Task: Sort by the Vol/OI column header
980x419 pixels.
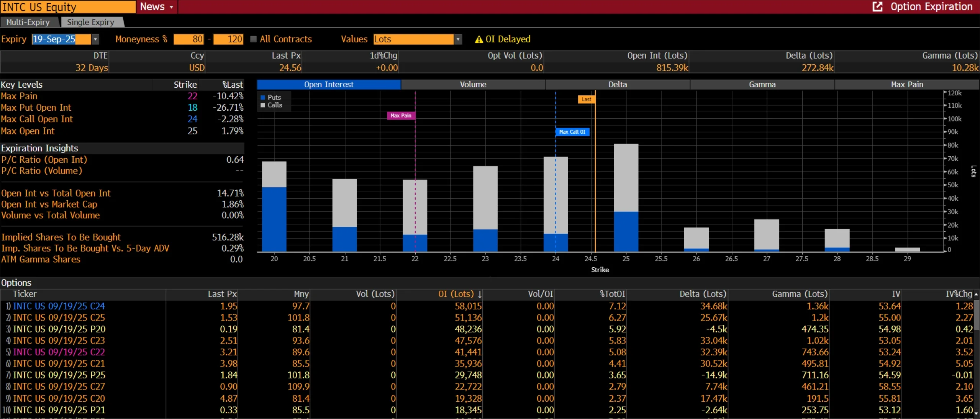Action: pyautogui.click(x=519, y=294)
